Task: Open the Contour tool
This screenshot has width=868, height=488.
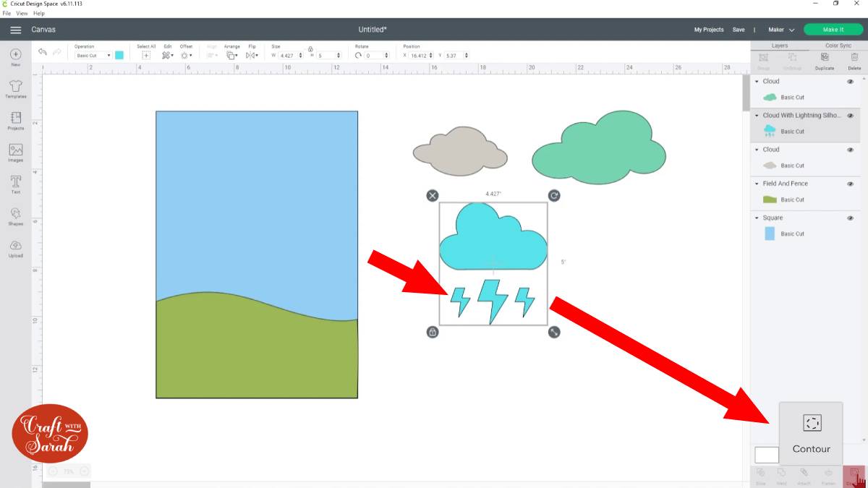Action: point(811,431)
